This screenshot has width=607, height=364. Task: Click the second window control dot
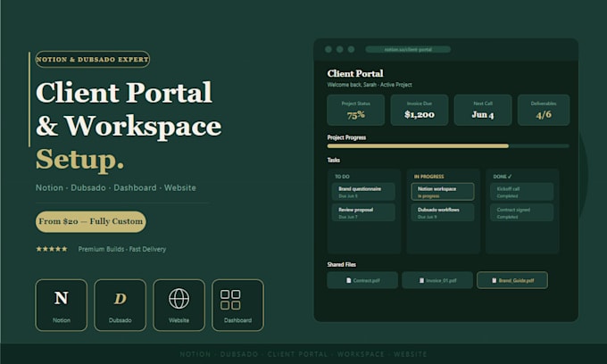click(x=339, y=49)
